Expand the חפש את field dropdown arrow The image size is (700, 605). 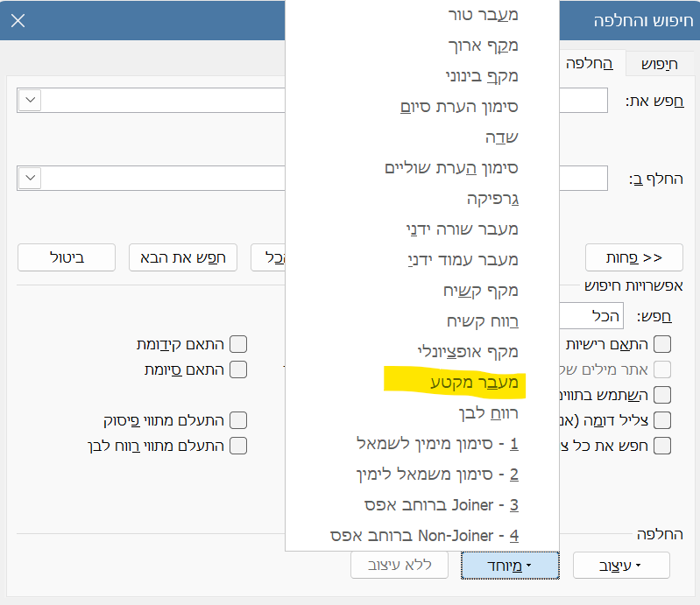point(30,100)
